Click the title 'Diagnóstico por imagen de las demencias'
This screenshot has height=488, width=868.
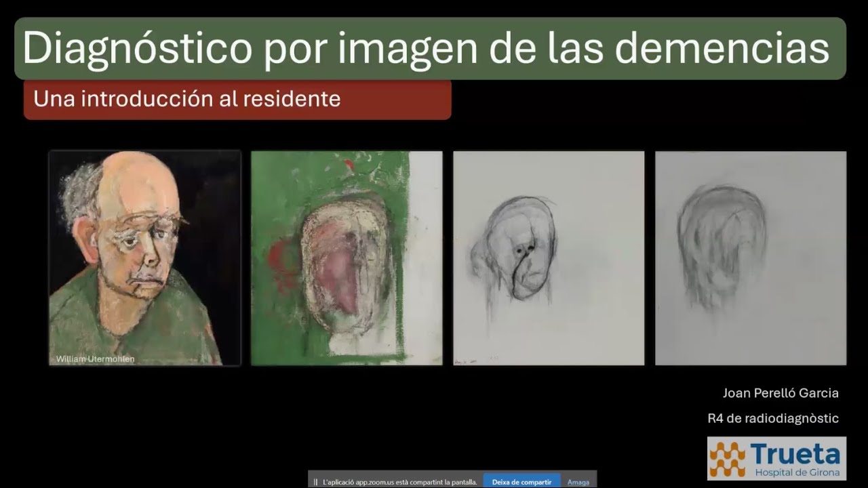pos(426,49)
